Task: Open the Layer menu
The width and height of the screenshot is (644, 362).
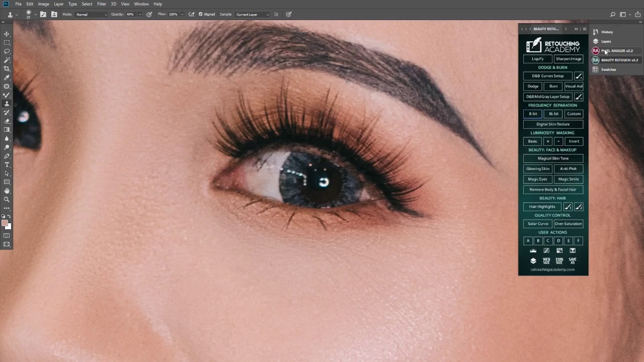Action: 59,4
